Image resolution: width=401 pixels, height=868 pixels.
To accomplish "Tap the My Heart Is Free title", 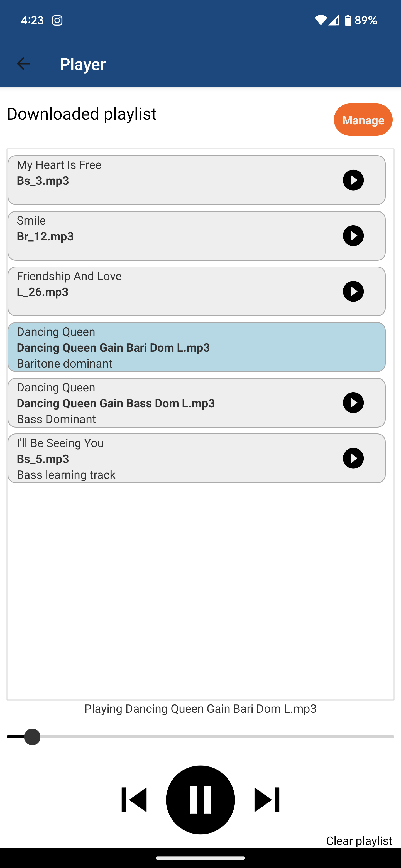I will click(x=59, y=165).
